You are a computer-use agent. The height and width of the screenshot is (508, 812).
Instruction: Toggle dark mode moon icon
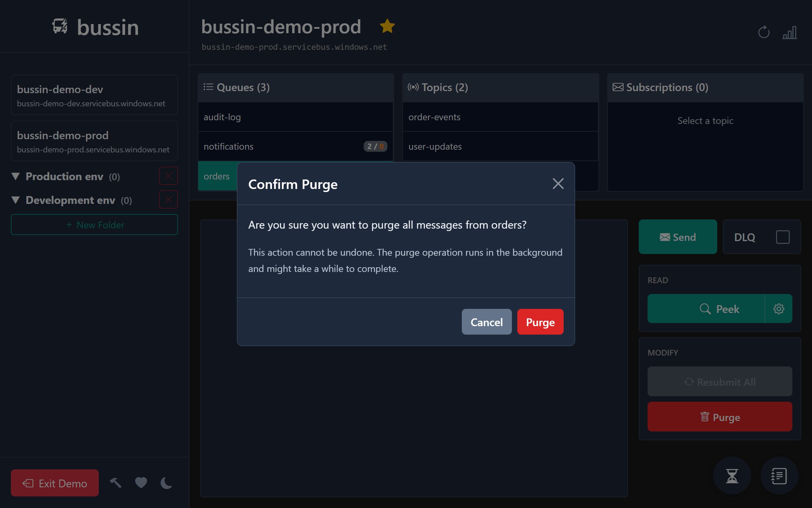[166, 483]
